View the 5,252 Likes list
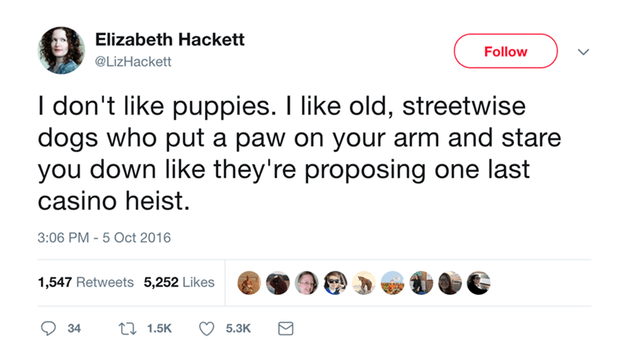This screenshot has width=629, height=364. [x=179, y=282]
